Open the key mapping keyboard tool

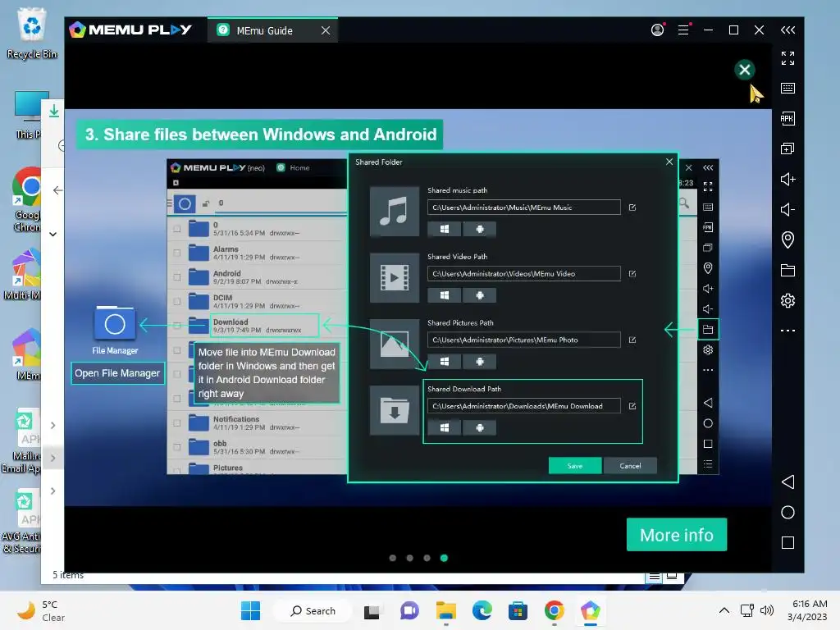(x=787, y=89)
